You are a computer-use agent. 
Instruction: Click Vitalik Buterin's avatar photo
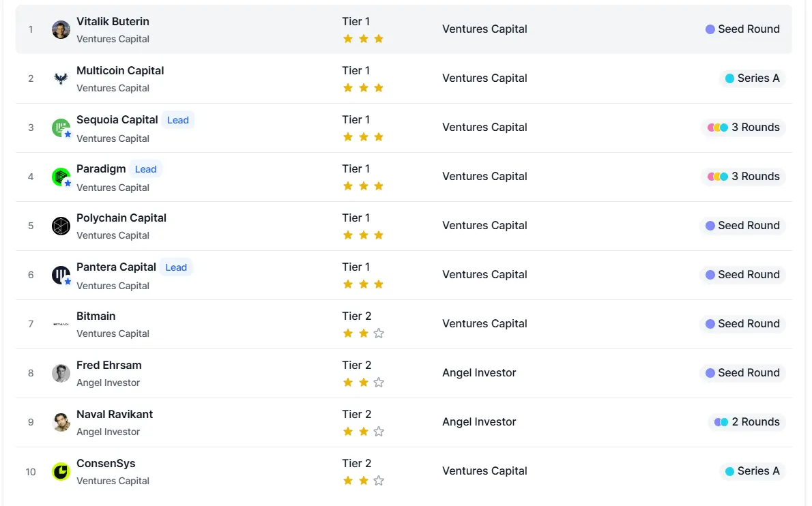tap(61, 29)
